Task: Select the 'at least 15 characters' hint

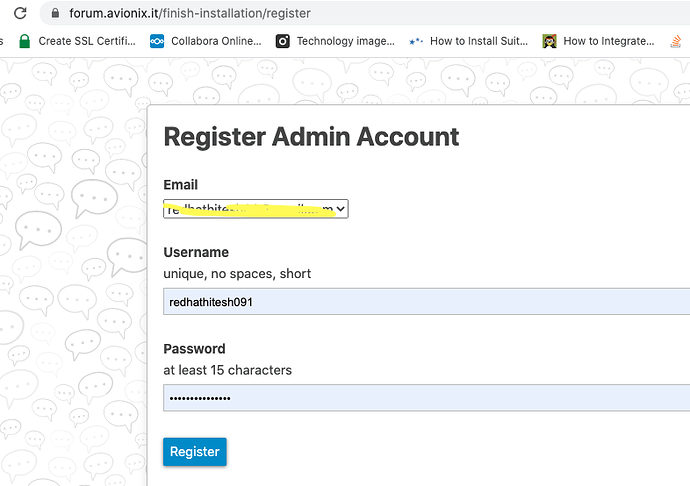Action: click(228, 370)
